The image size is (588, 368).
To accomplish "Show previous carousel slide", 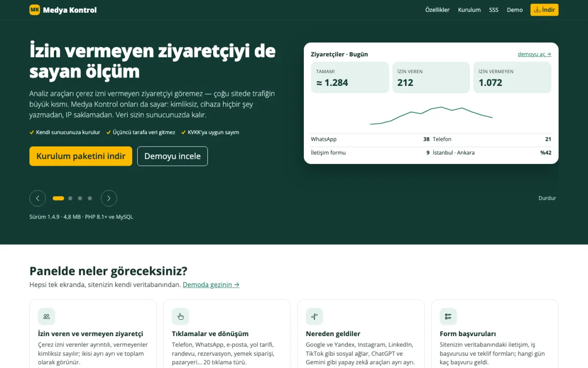I will point(38,198).
